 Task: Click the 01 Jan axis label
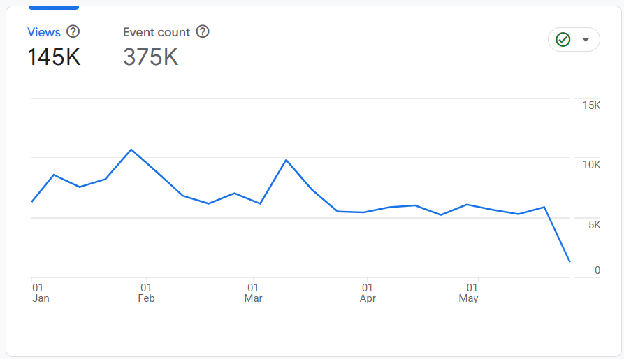point(40,293)
